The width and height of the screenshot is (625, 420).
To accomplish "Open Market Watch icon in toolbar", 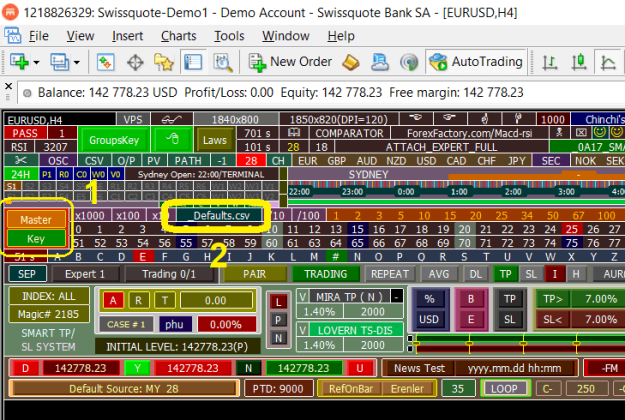I will click(x=105, y=62).
